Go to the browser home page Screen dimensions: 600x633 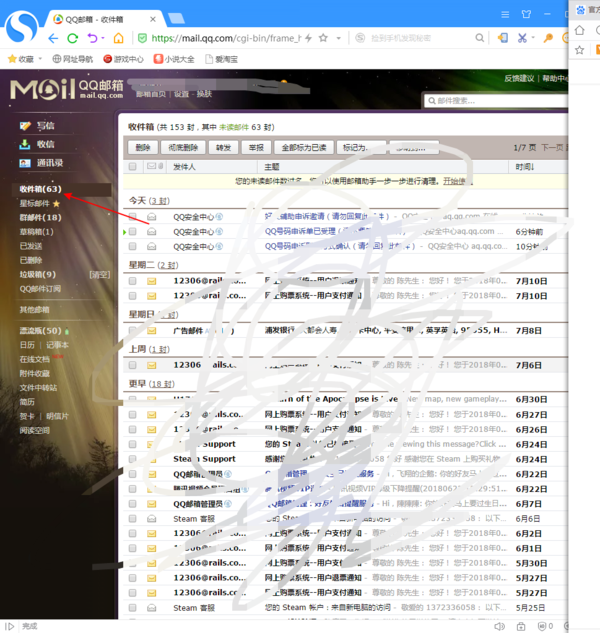click(118, 38)
